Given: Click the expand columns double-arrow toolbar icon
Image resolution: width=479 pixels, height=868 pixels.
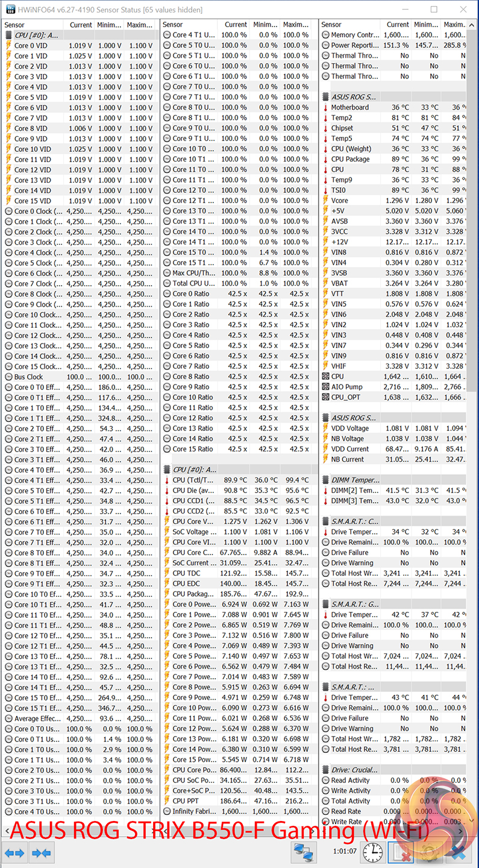Looking at the screenshot, I should click(x=14, y=852).
